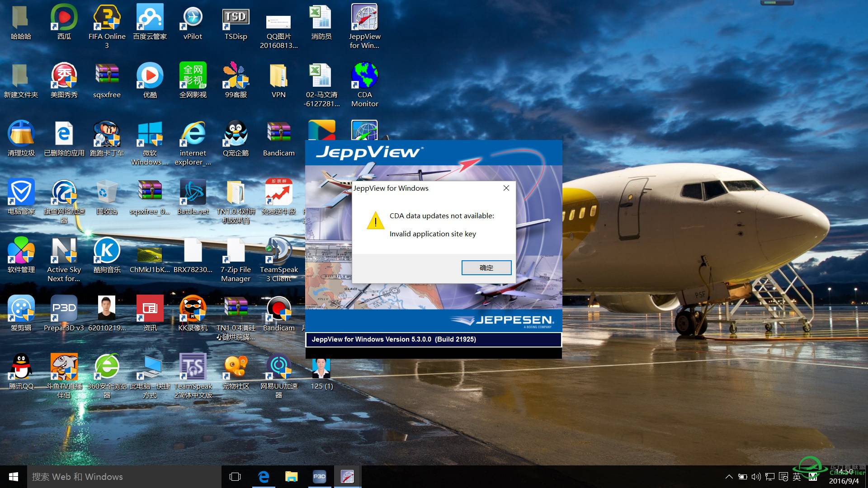Expand the hidden system tray icons
The image size is (868, 488).
point(729,477)
